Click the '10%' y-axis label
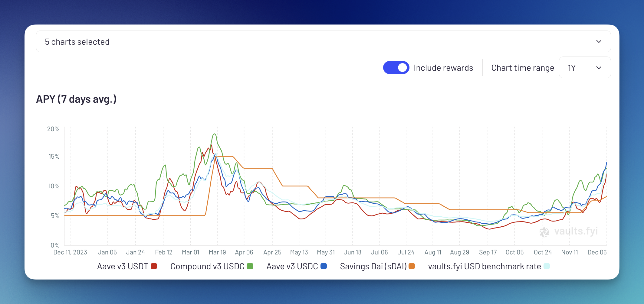644x304 pixels. pyautogui.click(x=54, y=186)
